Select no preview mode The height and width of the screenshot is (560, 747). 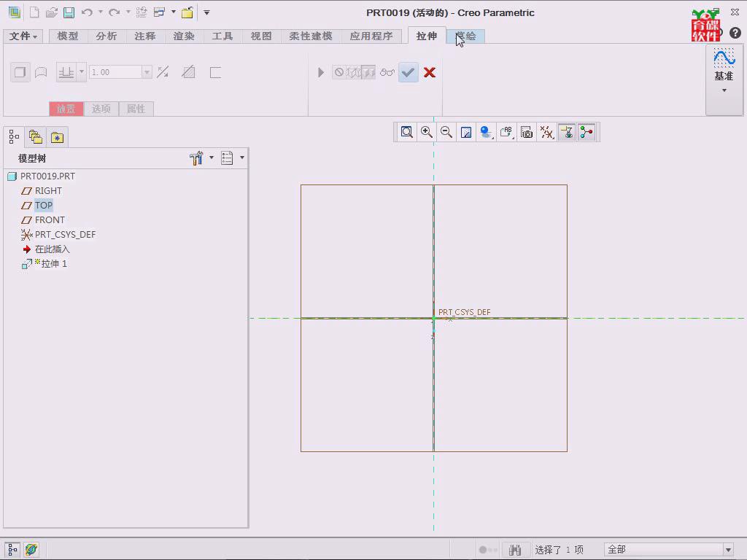[339, 72]
